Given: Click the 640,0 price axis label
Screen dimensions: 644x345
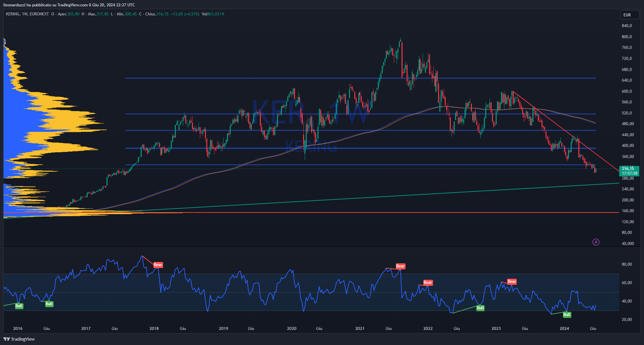Looking at the screenshot, I should [627, 80].
